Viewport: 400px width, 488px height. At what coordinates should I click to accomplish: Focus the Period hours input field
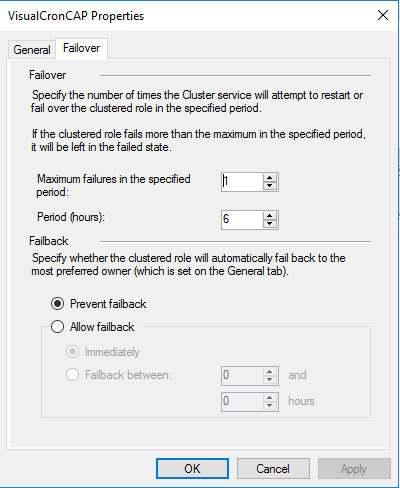(243, 220)
